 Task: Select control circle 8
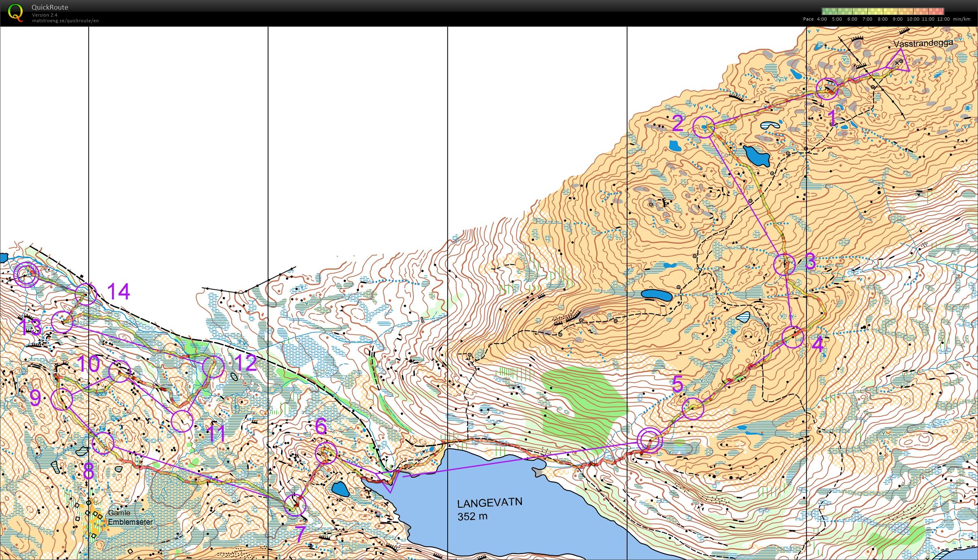103,443
